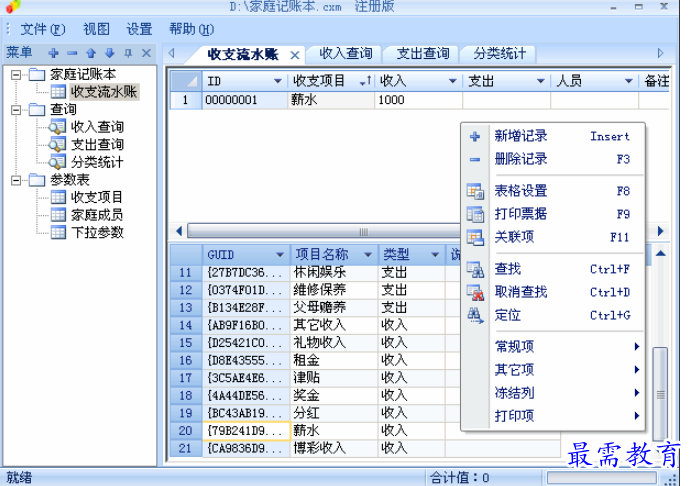Image resolution: width=689 pixels, height=486 pixels.
Task: Click the 打印票据 icon in context menu
Action: coord(475,214)
